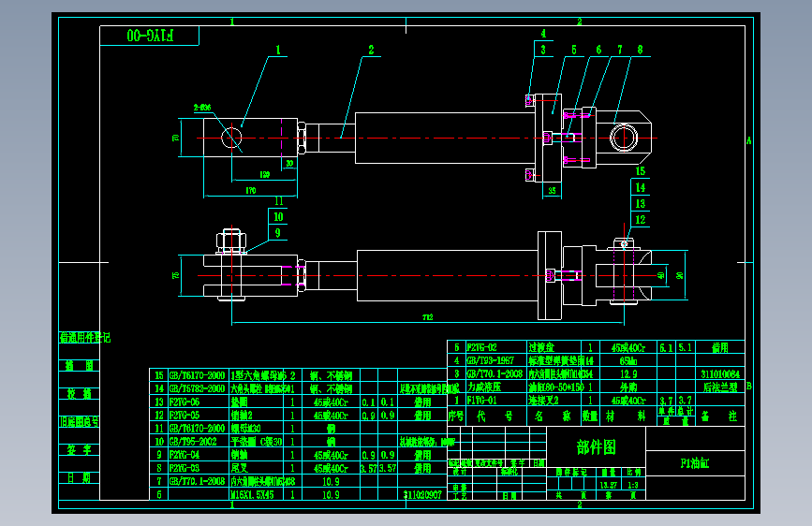Click the mirrored F1YG-00 drawing number box
Image resolution: width=812 pixels, height=526 pixels.
click(150, 36)
